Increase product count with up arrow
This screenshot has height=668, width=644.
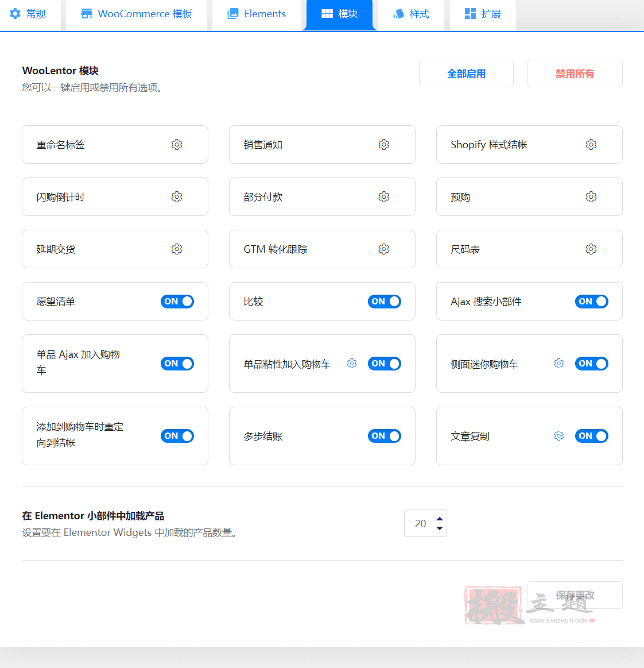(x=440, y=519)
